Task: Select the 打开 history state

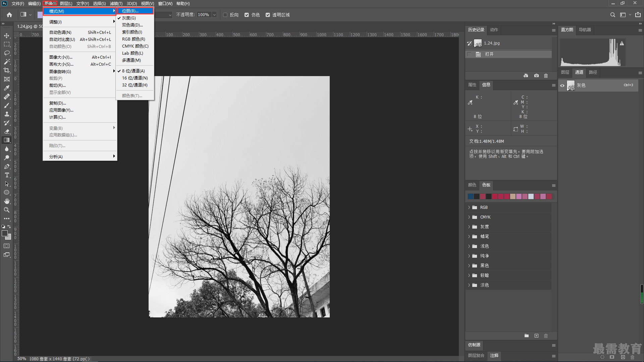Action: [508, 54]
